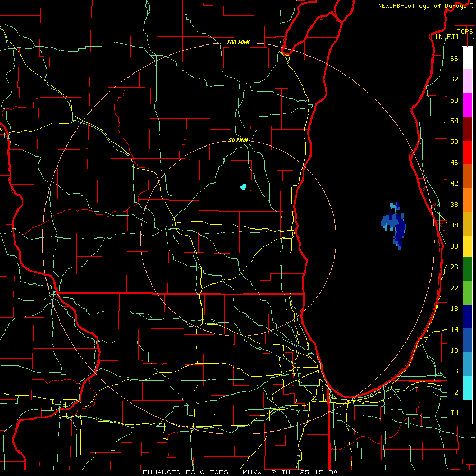The width and height of the screenshot is (476, 476).
Task: Click the legend value '22'
Action: 454,288
